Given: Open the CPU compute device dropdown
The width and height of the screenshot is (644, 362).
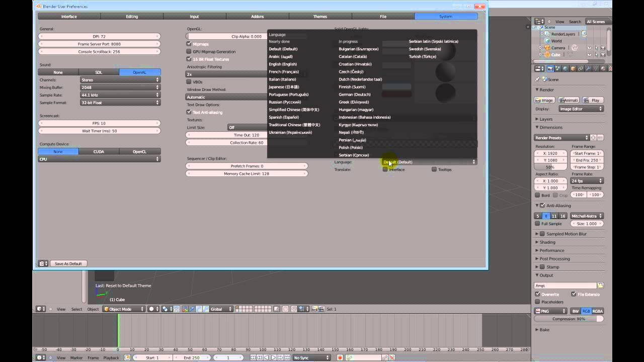Looking at the screenshot, I should click(x=99, y=159).
